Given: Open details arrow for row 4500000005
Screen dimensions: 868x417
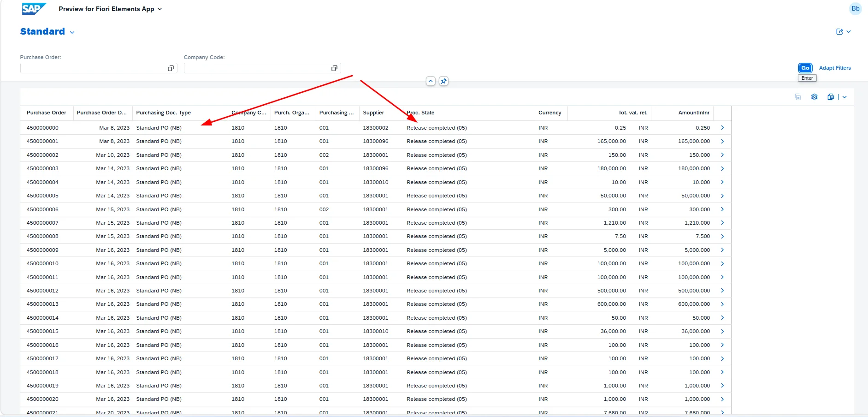Looking at the screenshot, I should (x=722, y=196).
